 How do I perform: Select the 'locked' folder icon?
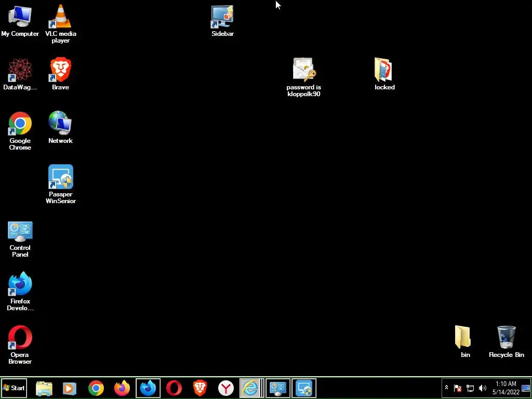click(x=384, y=74)
